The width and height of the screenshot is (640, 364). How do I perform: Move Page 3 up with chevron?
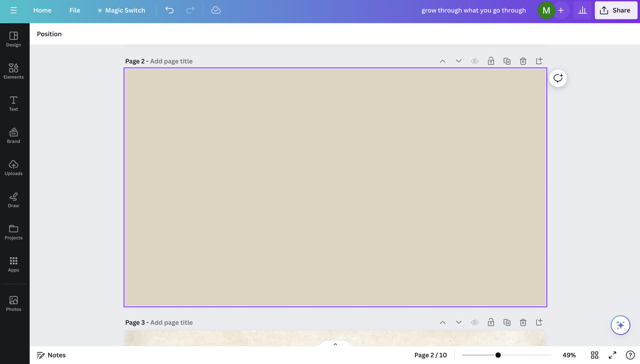(442, 322)
